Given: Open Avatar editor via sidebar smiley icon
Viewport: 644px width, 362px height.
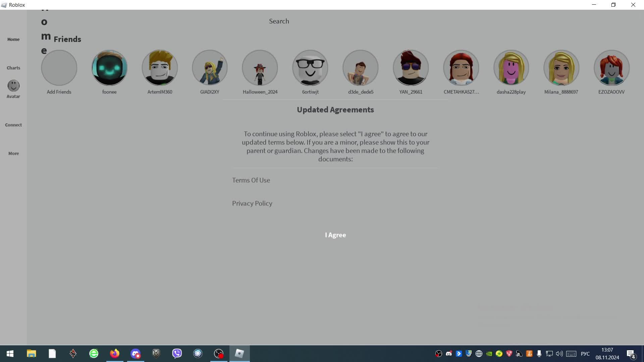Looking at the screenshot, I should [13, 86].
